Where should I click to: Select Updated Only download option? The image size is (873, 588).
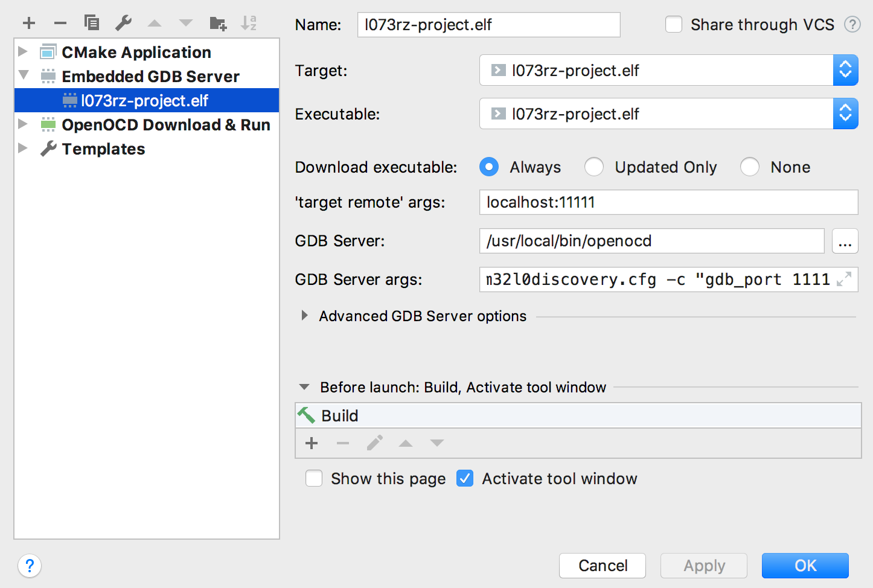594,167
